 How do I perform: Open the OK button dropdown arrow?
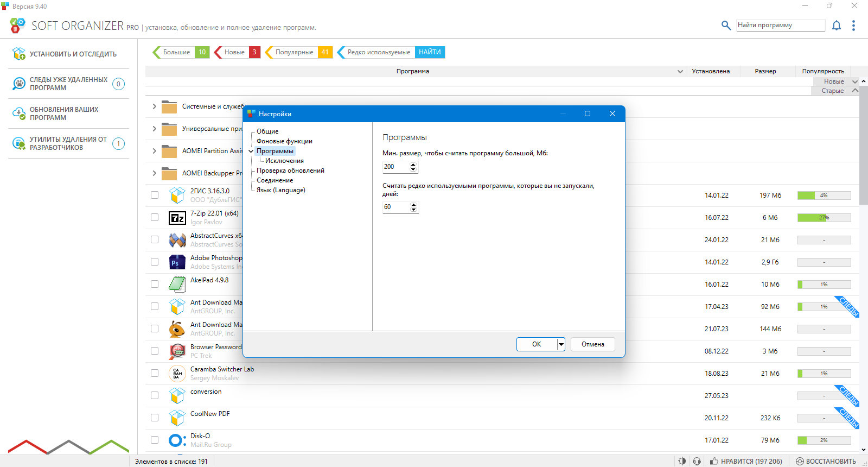tap(561, 344)
